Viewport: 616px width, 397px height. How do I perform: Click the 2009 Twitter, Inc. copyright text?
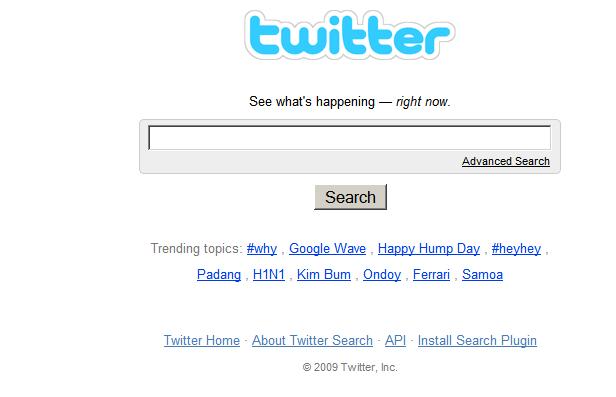coord(350,368)
